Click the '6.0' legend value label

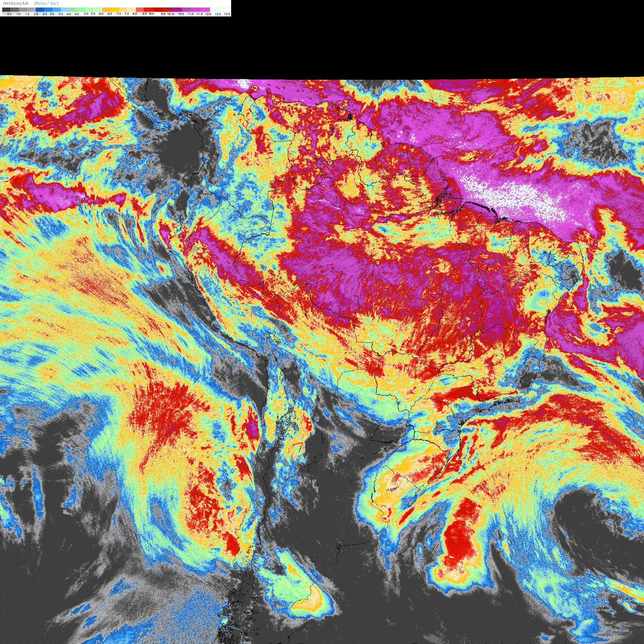tap(101, 14)
